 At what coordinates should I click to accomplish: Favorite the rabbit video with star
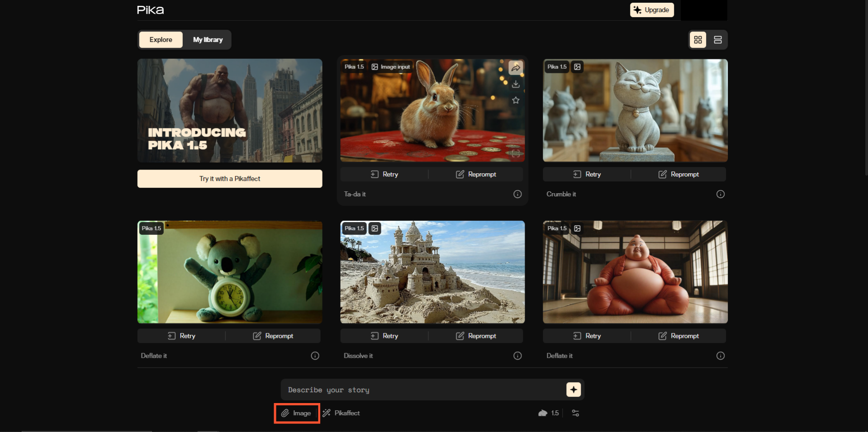pyautogui.click(x=516, y=100)
